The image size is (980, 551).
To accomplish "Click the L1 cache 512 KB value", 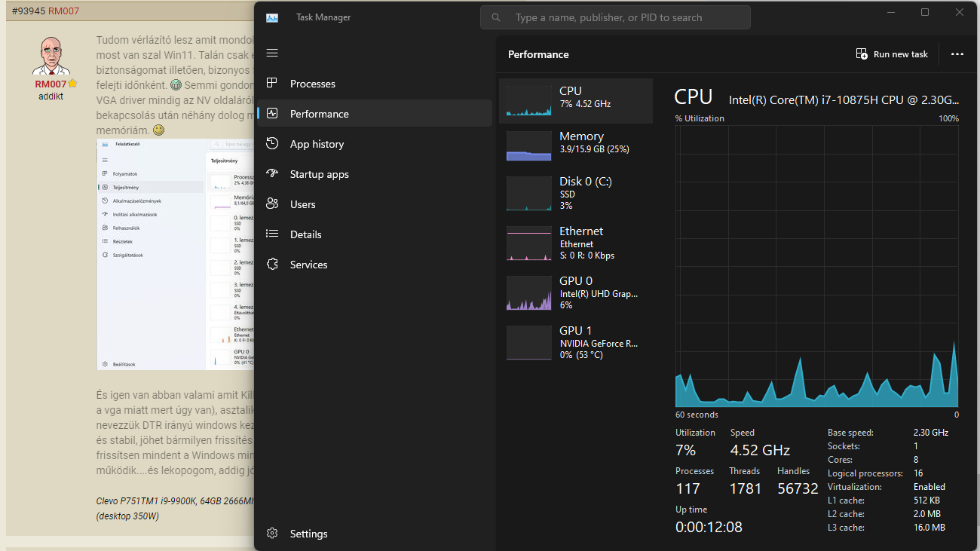I will [928, 500].
